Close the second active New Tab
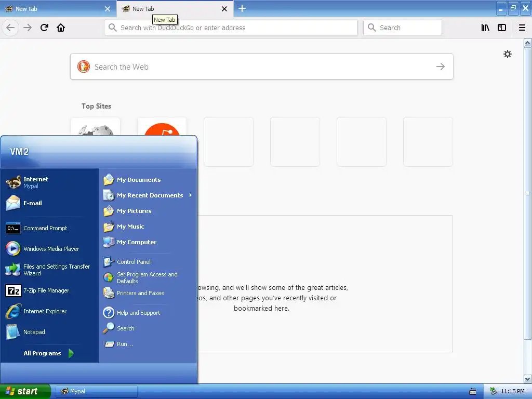This screenshot has width=532, height=399. [224, 9]
